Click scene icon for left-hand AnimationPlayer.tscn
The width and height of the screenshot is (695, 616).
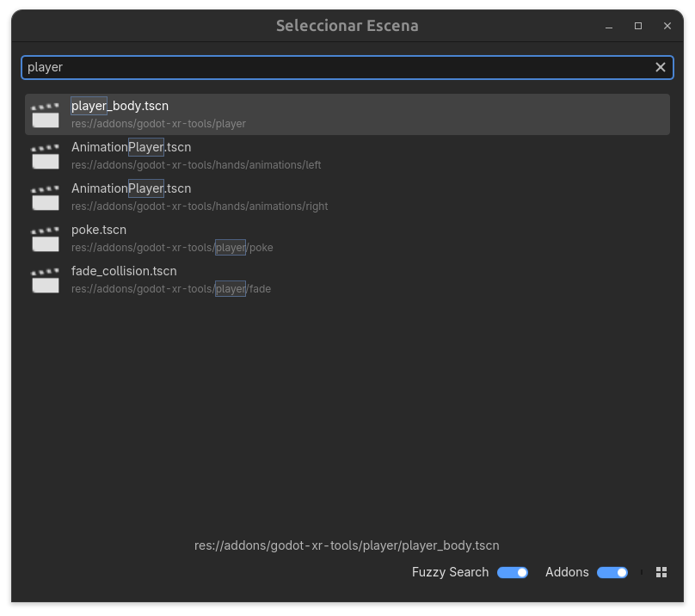(x=46, y=156)
